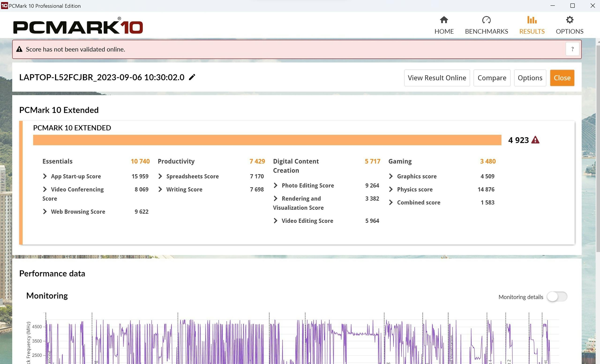Click View Result Online button
This screenshot has width=600, height=364.
(x=437, y=78)
